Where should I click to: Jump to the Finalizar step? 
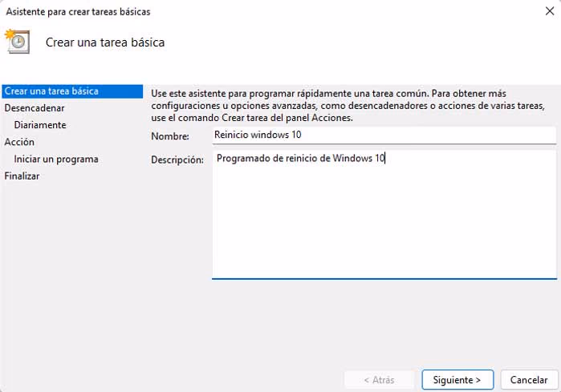pos(22,176)
